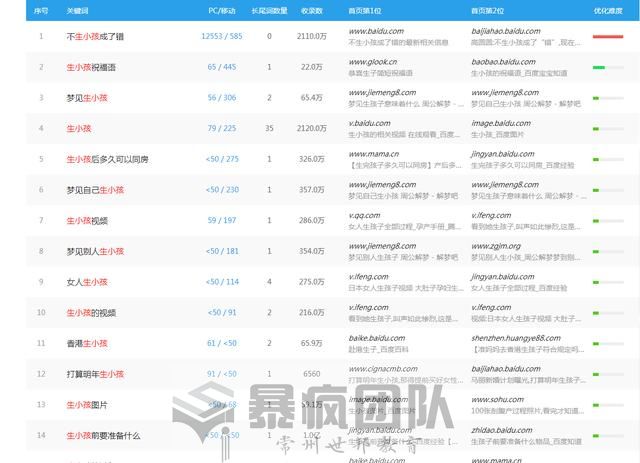Click the 关键词 column header
This screenshot has height=463, width=640.
click(x=77, y=11)
